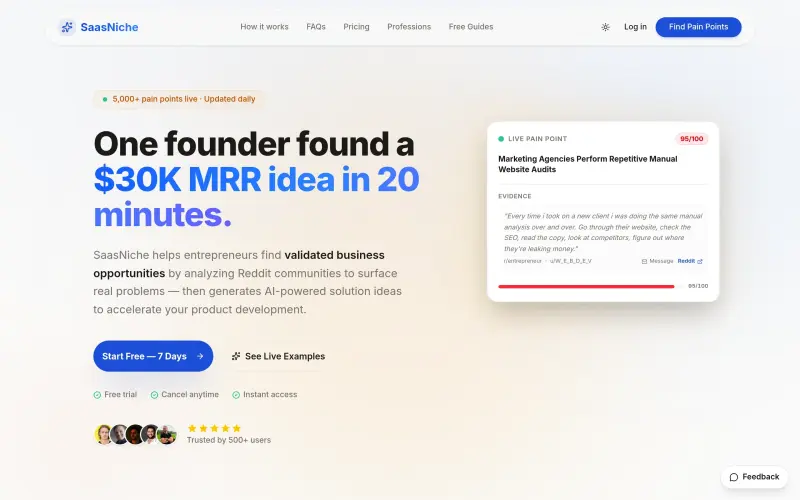800x500 pixels.
Task: Click the Free trial checkmark icon
Action: click(97, 395)
